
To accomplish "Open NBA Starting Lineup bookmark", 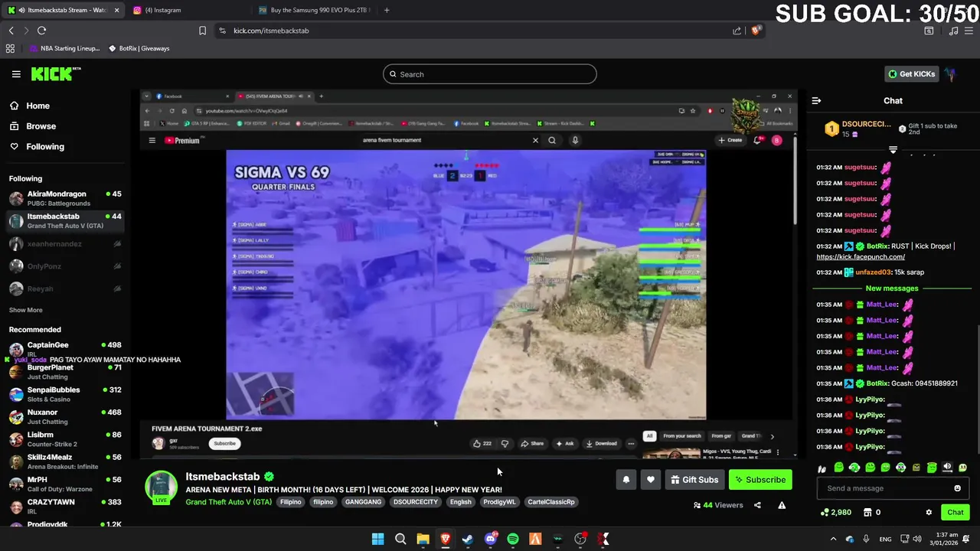I will coord(64,48).
